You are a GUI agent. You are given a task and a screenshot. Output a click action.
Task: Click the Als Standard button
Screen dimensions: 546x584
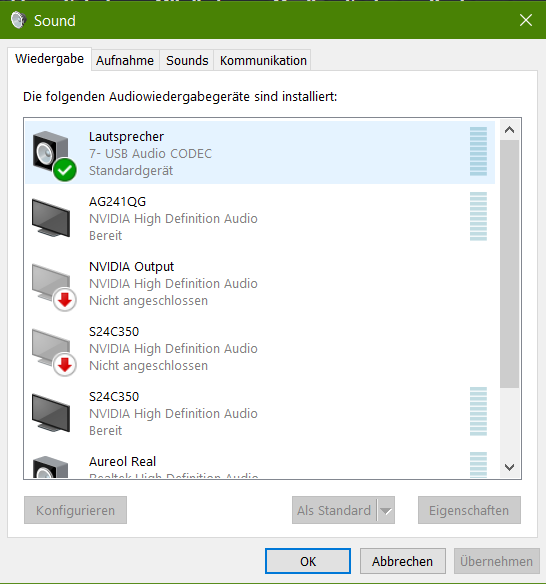334,510
